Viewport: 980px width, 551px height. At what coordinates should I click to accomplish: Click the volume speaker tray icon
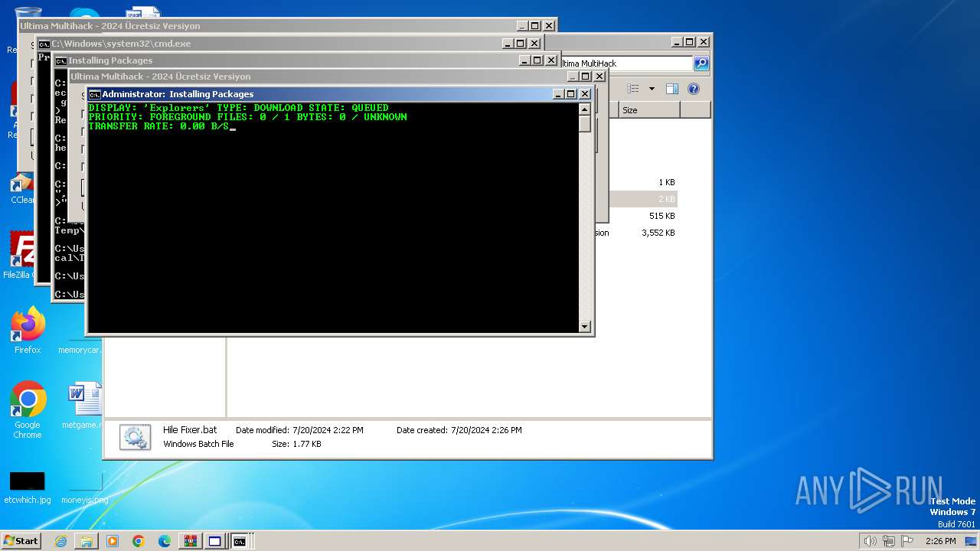(870, 541)
